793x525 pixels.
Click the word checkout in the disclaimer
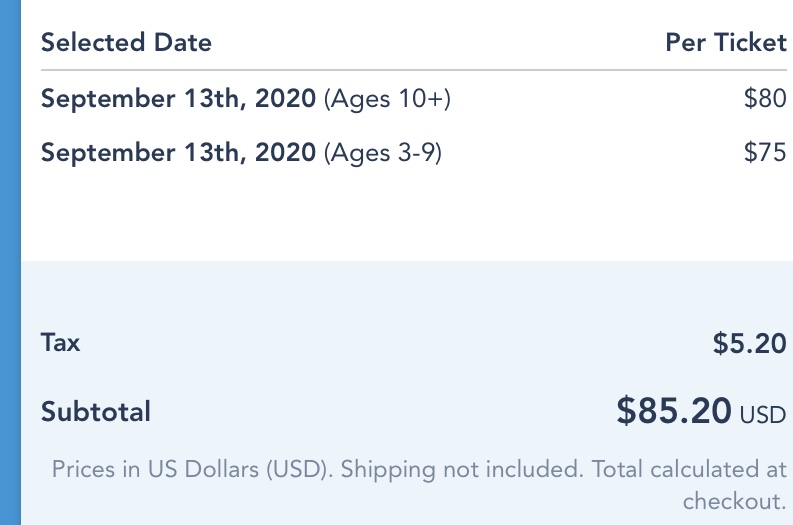[734, 500]
